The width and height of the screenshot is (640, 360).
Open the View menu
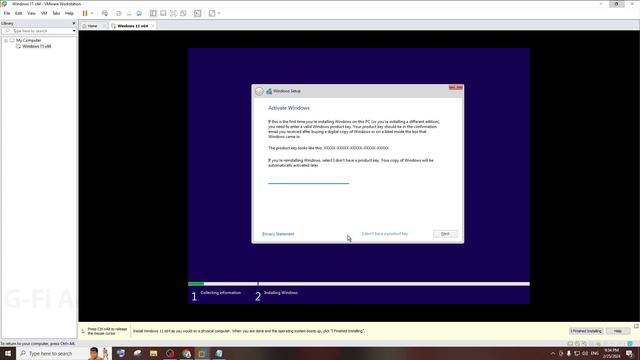click(x=31, y=13)
